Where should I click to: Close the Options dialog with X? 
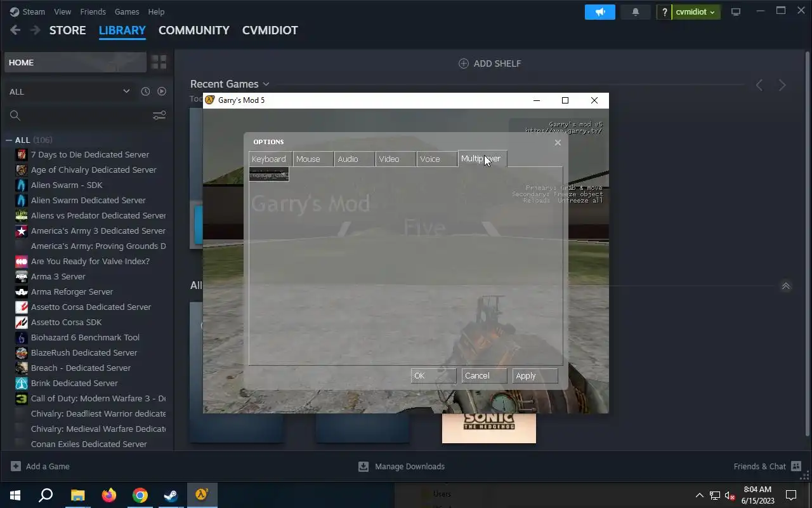(x=558, y=142)
